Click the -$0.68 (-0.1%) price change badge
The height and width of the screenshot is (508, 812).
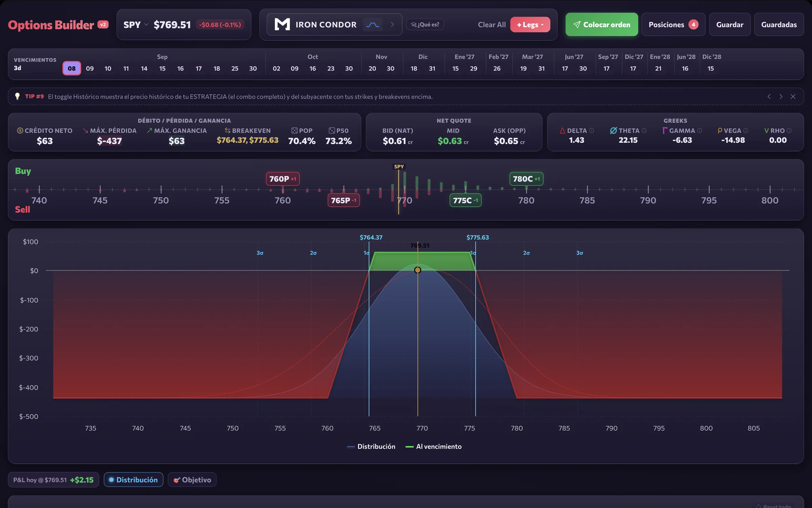tap(220, 25)
